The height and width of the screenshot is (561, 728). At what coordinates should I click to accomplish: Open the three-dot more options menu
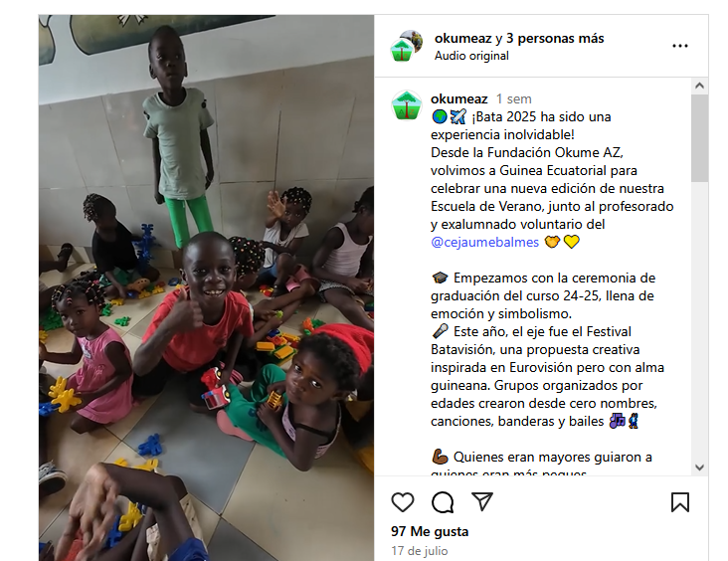pos(679,46)
